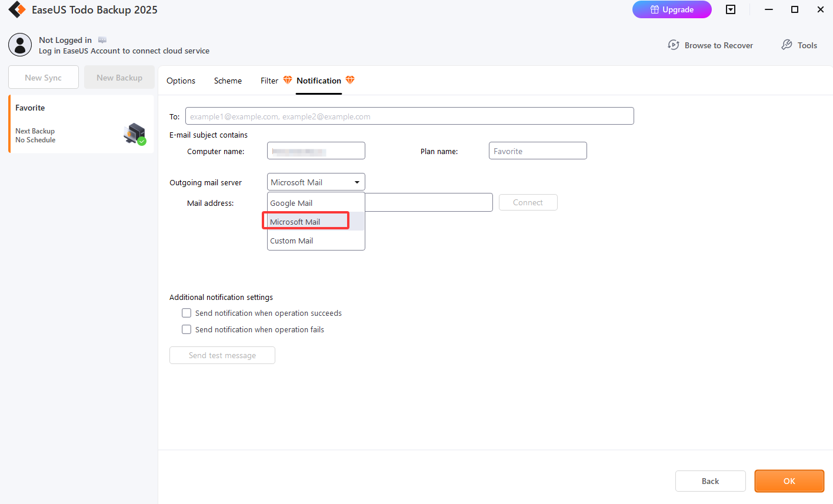Open the message icon next to Not Logged in

point(102,40)
